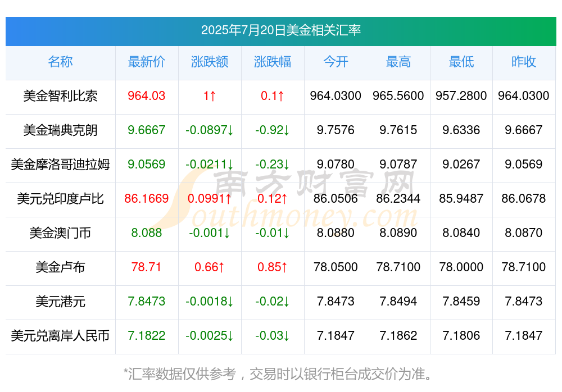
Task: Click the 涨跌额 column header
Action: [x=210, y=62]
